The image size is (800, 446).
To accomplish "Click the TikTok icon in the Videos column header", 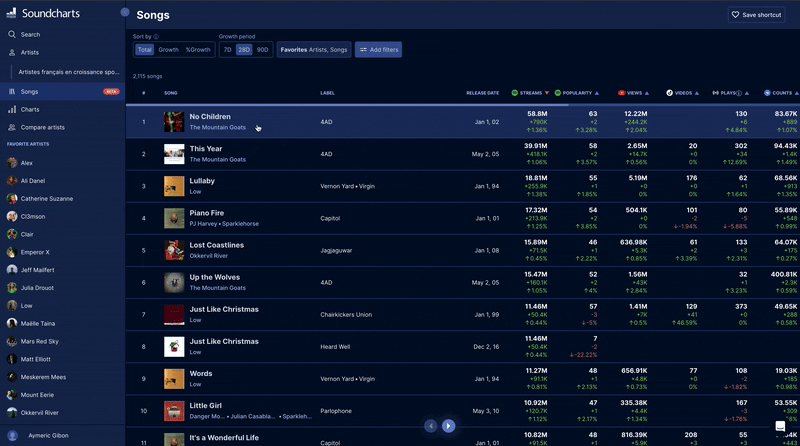I will coord(670,92).
